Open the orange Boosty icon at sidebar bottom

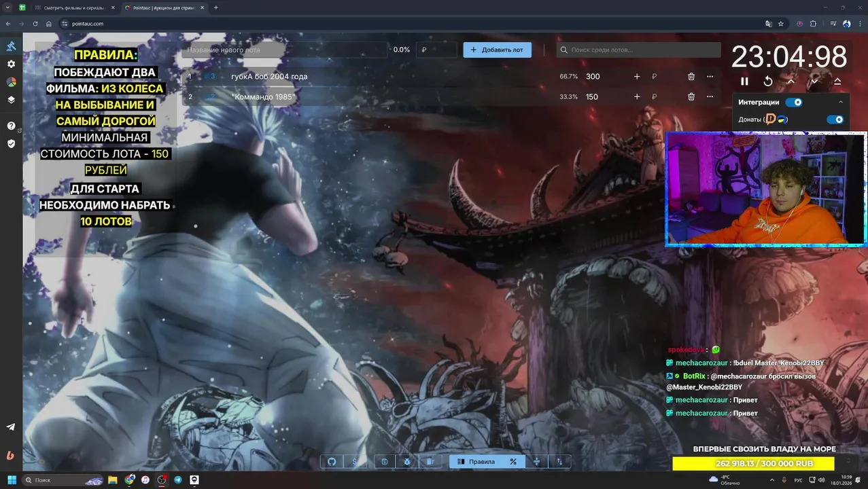[x=11, y=455]
